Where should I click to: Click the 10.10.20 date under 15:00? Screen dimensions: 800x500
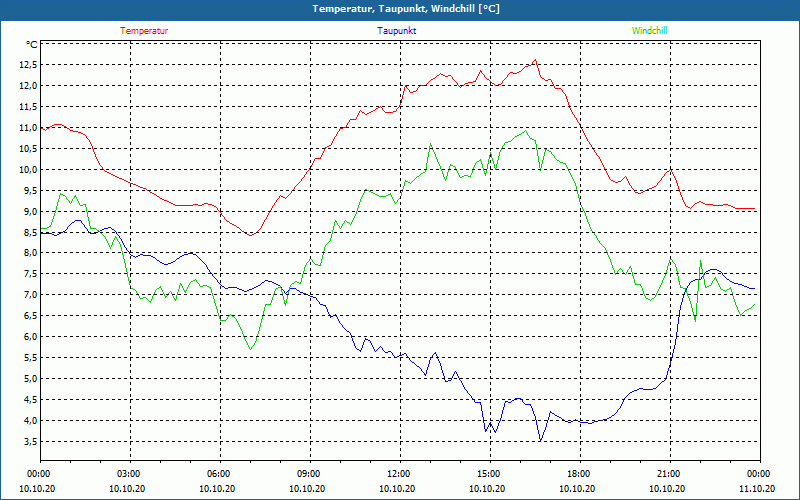[x=487, y=488]
